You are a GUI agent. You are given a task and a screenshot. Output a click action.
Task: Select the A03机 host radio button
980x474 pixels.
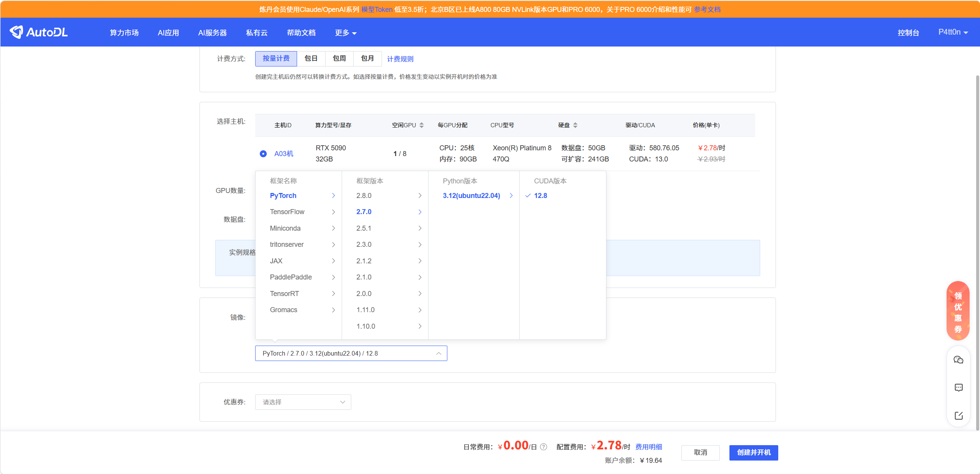tap(263, 154)
